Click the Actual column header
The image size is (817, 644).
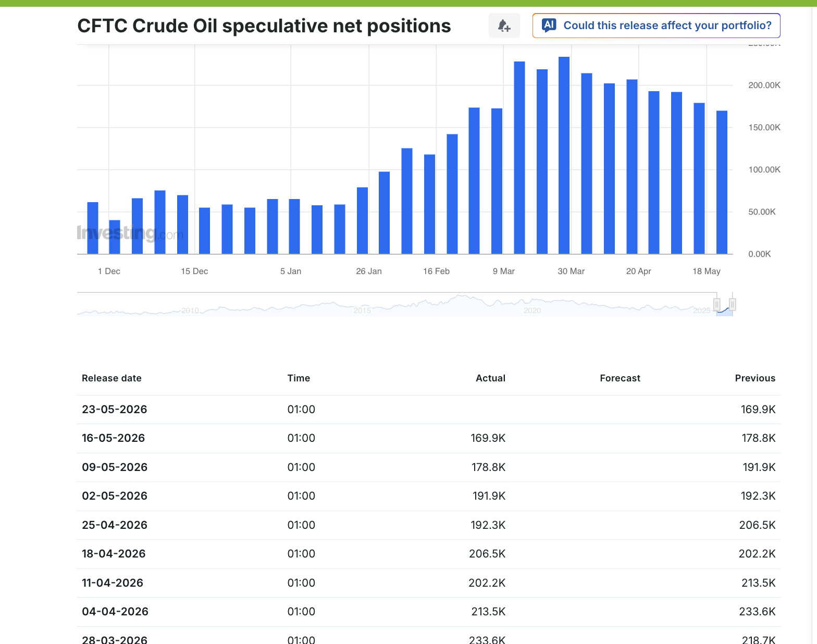(490, 378)
